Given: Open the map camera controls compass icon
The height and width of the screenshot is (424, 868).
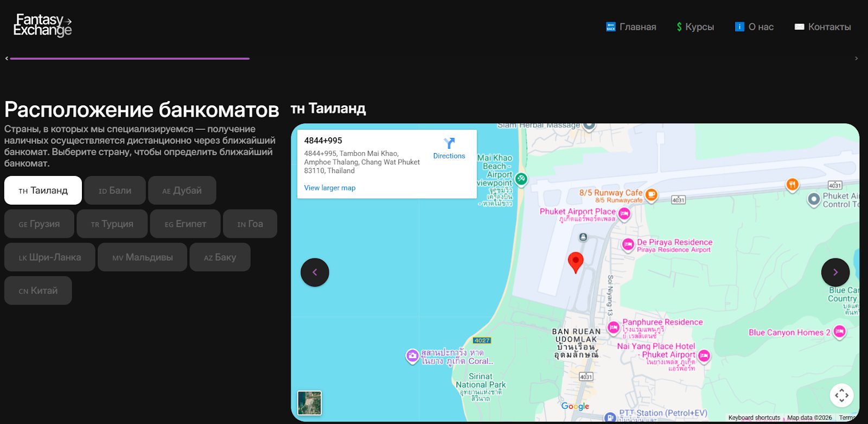Looking at the screenshot, I should (841, 395).
